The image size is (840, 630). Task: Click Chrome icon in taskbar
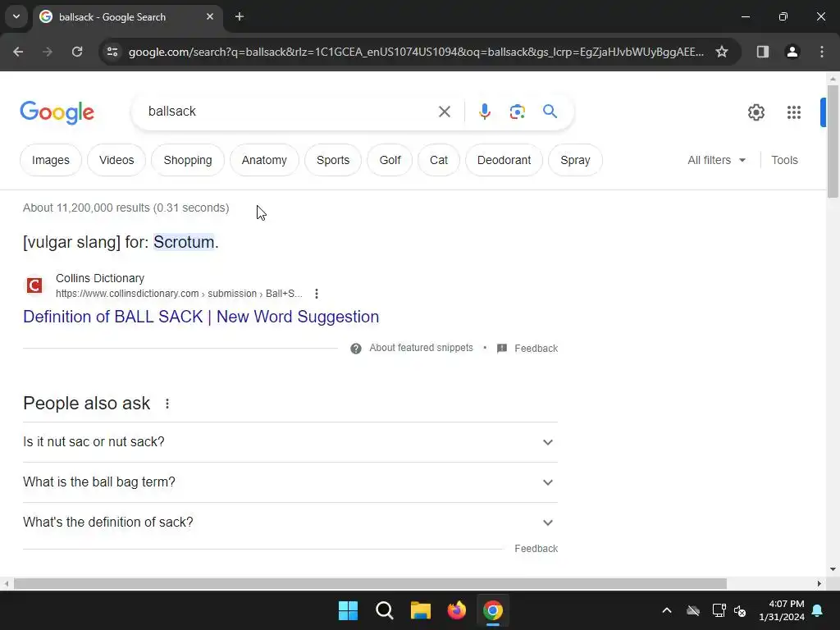pyautogui.click(x=493, y=610)
